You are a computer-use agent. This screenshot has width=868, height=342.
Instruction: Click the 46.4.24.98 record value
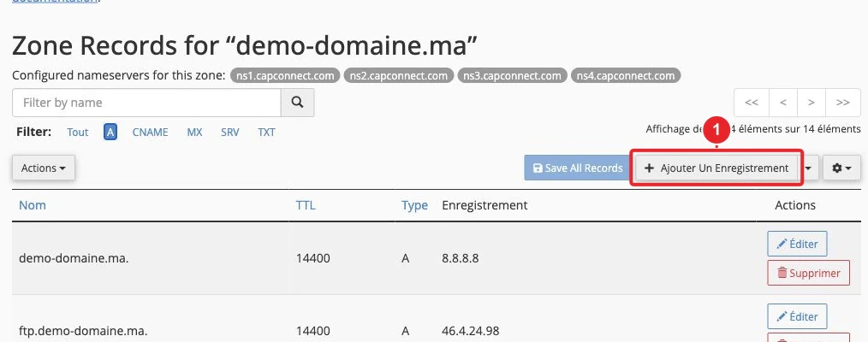[x=471, y=331]
